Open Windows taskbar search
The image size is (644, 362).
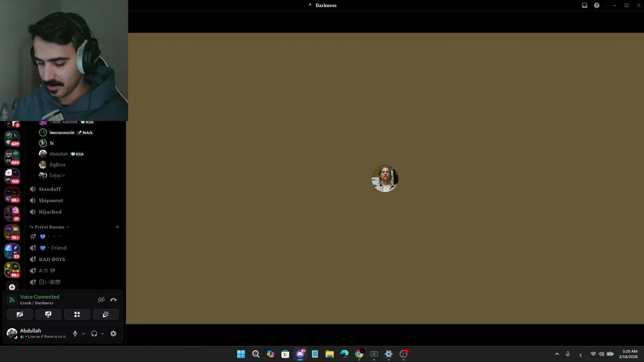[256, 354]
